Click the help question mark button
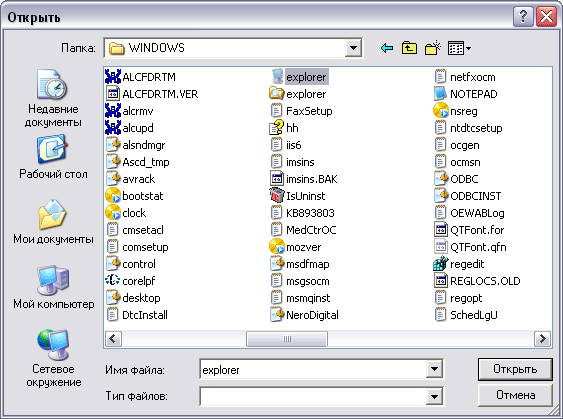The height and width of the screenshot is (419, 563). [x=523, y=17]
